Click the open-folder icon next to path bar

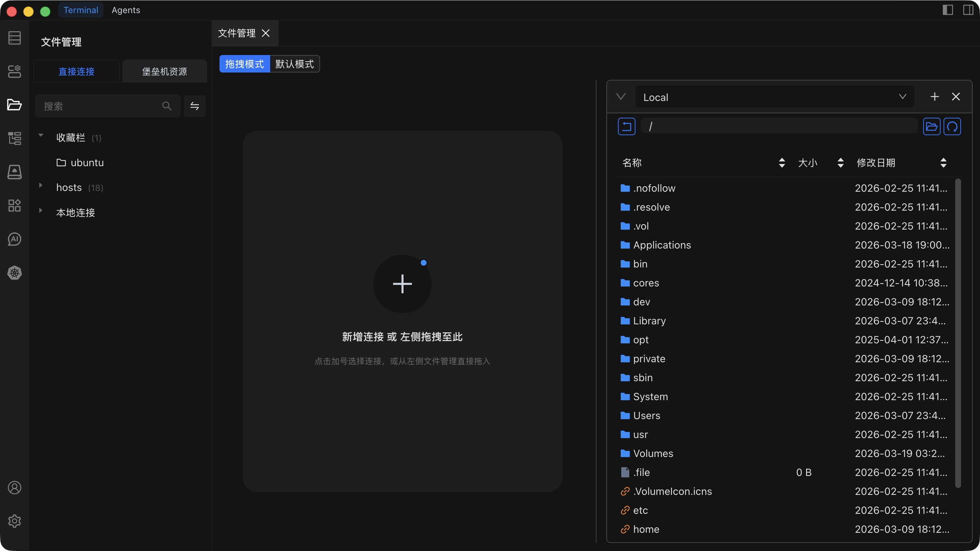(931, 126)
